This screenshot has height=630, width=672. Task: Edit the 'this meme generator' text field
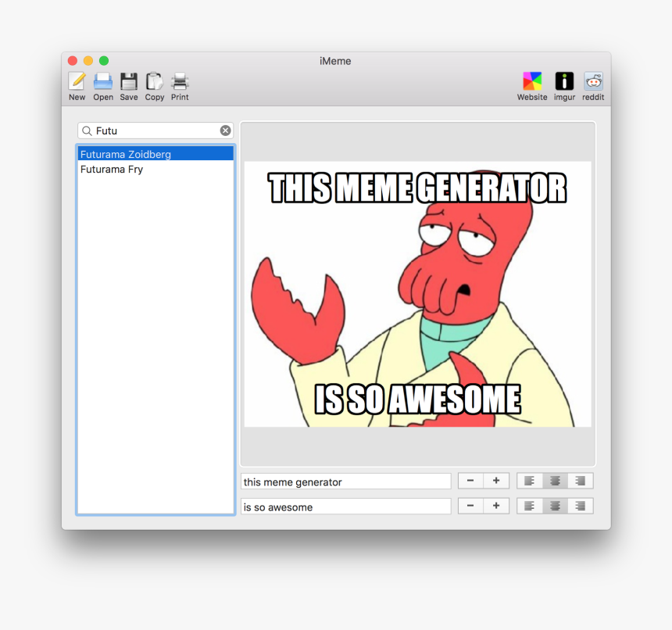(x=346, y=481)
